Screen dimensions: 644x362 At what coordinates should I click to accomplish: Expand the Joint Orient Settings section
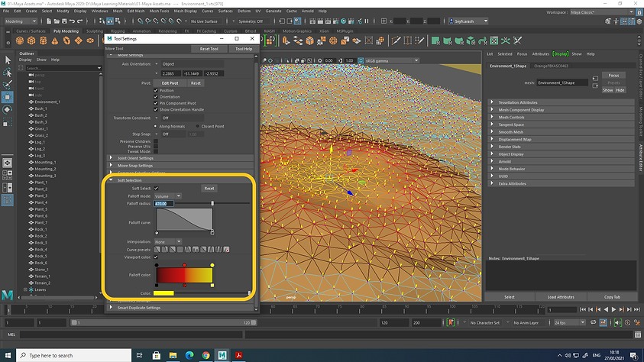point(111,158)
